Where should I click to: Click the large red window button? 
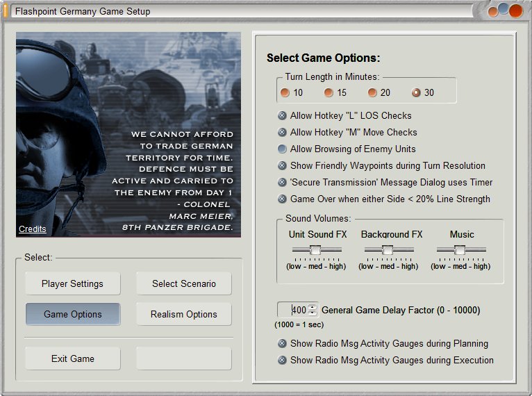516,11
